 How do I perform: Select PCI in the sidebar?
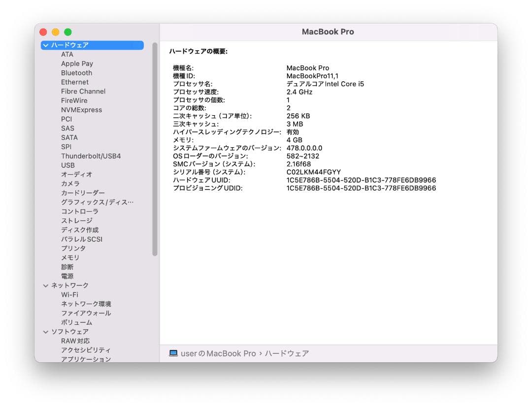coord(66,119)
